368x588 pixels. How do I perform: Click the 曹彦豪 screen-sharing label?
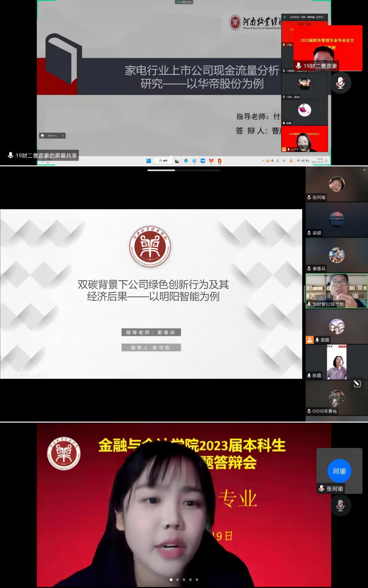(x=43, y=155)
